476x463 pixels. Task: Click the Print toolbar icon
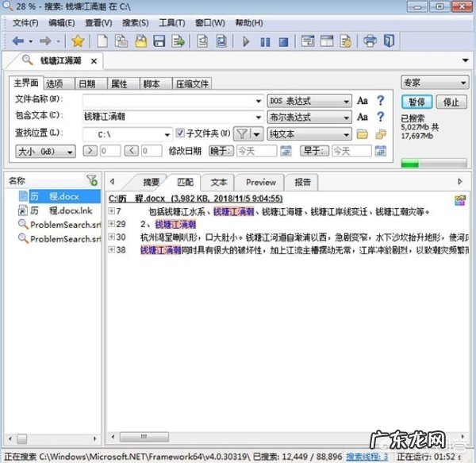pyautogui.click(x=370, y=41)
